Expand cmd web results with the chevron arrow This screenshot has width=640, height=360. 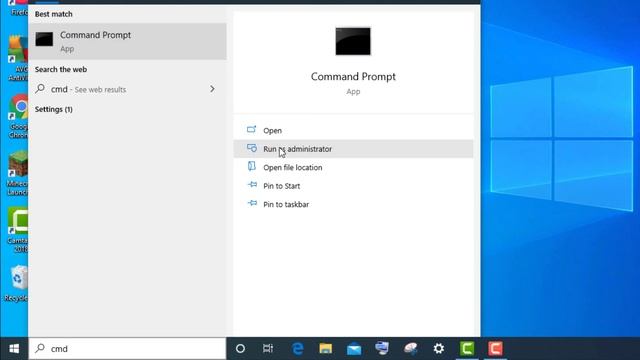(212, 89)
